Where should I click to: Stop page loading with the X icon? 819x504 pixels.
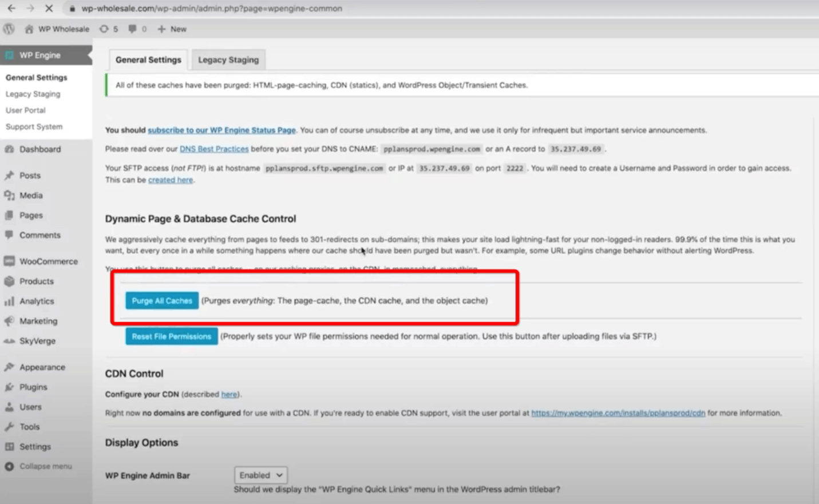49,9
